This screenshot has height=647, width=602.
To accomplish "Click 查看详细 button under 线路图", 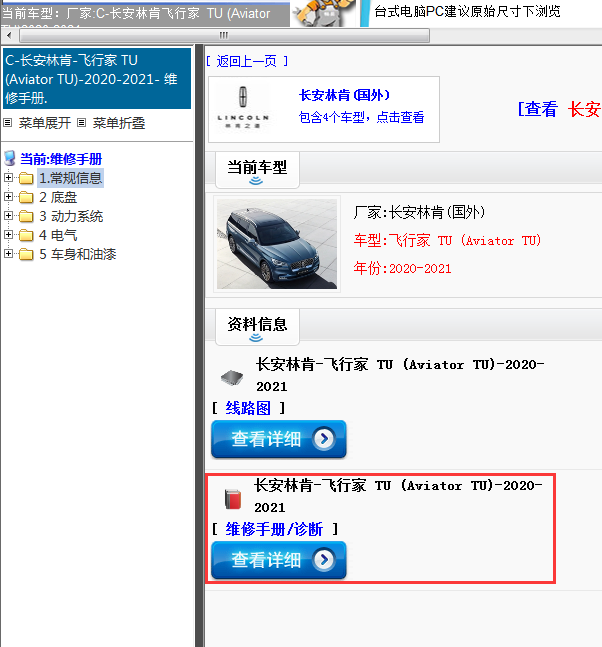I will point(279,439).
